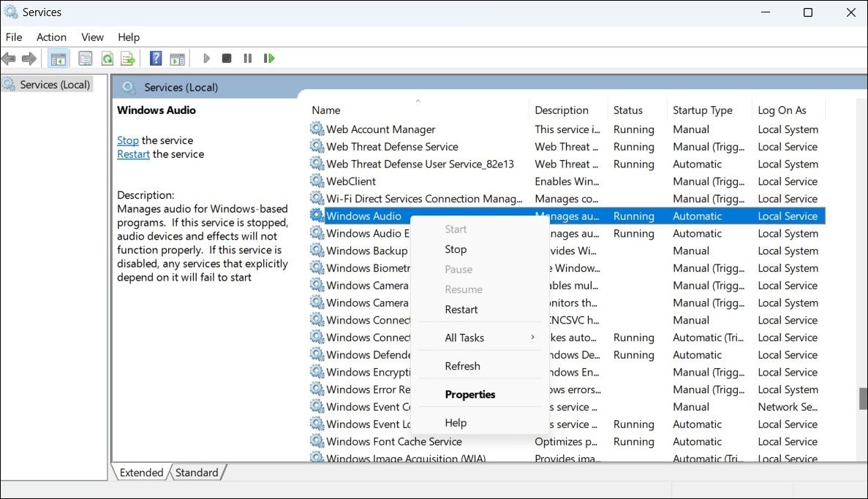This screenshot has height=499, width=868.
Task: Switch to the Standard tab
Action: click(196, 472)
